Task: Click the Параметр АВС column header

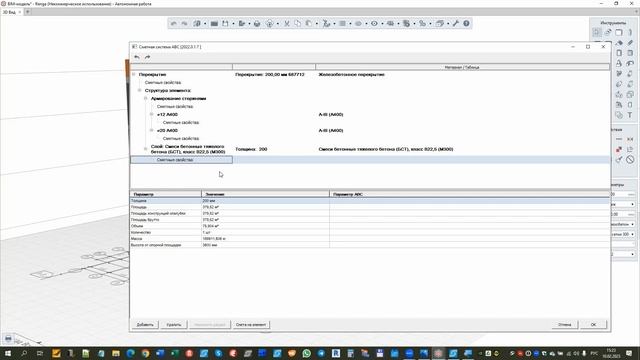Action: [469, 194]
